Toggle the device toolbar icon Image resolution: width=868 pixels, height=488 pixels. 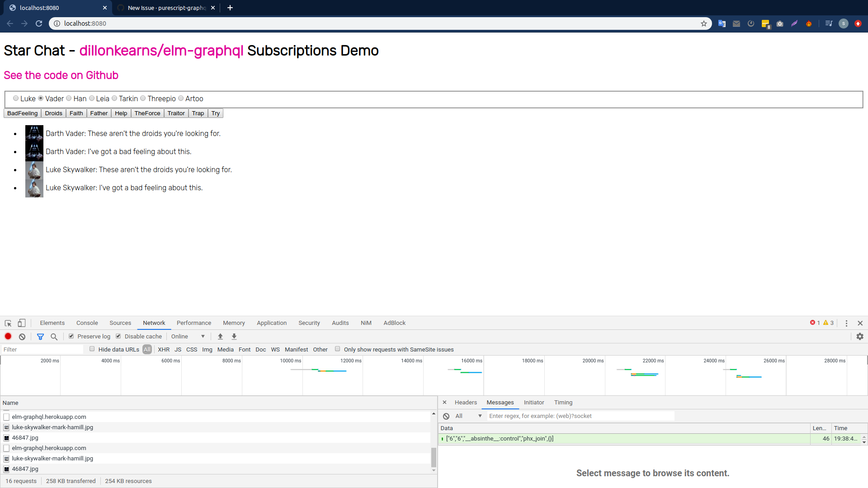(21, 323)
